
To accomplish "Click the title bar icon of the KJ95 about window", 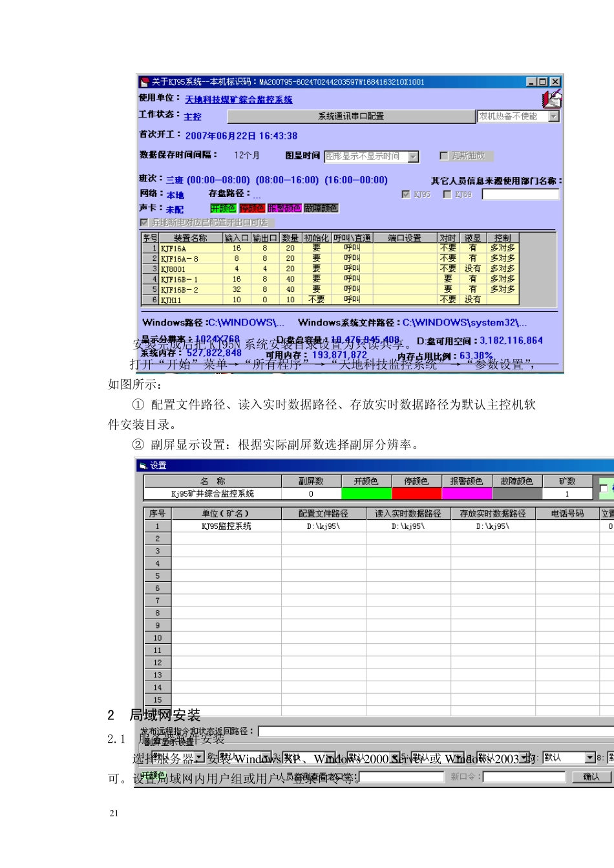I will 145,82.
